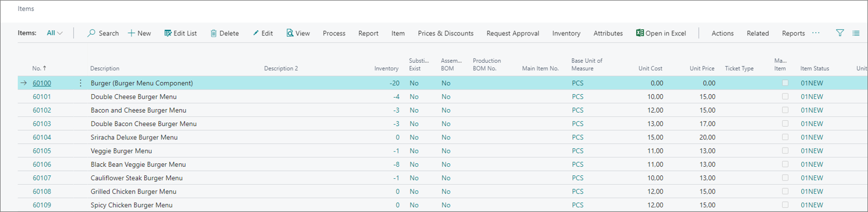This screenshot has width=868, height=212.
Task: Click the New plus icon
Action: (x=132, y=33)
